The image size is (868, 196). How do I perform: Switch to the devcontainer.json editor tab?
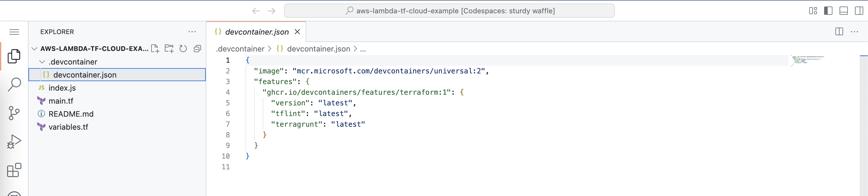[x=257, y=31]
